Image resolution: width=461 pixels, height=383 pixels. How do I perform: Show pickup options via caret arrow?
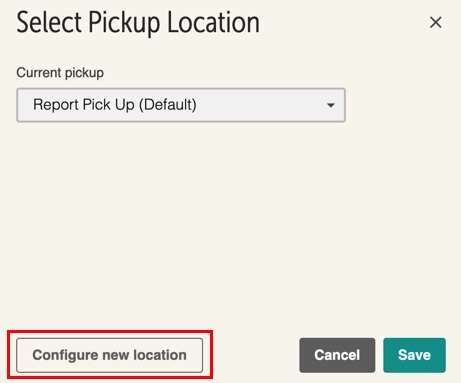click(x=331, y=105)
